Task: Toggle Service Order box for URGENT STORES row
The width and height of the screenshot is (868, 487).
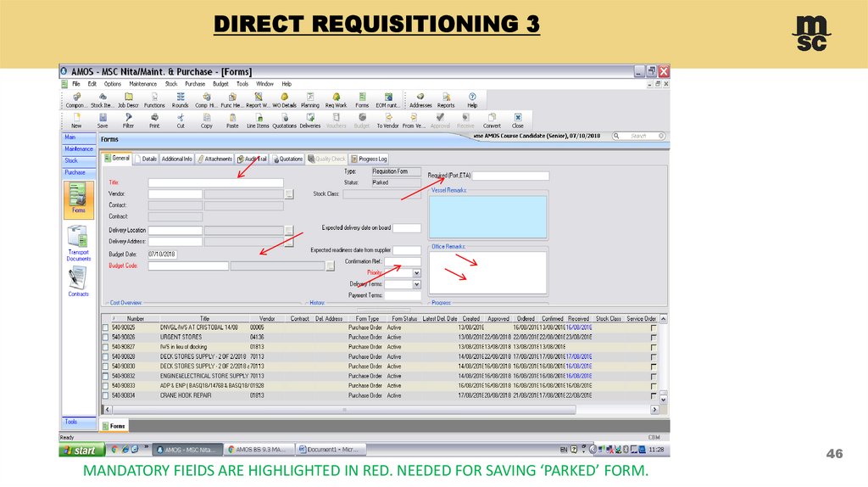Action: 654,338
